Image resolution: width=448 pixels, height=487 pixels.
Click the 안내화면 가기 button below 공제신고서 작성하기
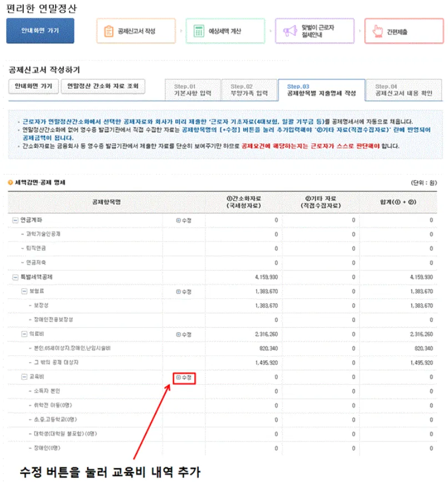33,87
